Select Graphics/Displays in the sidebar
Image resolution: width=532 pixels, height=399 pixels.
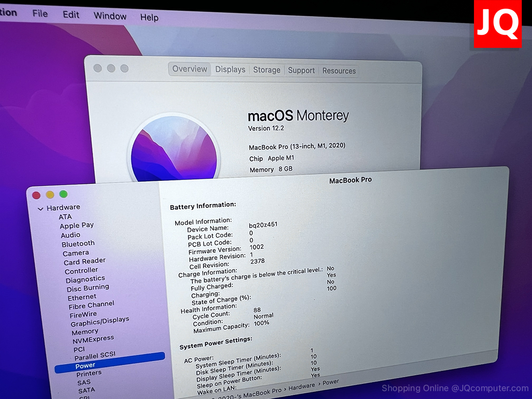(x=100, y=321)
